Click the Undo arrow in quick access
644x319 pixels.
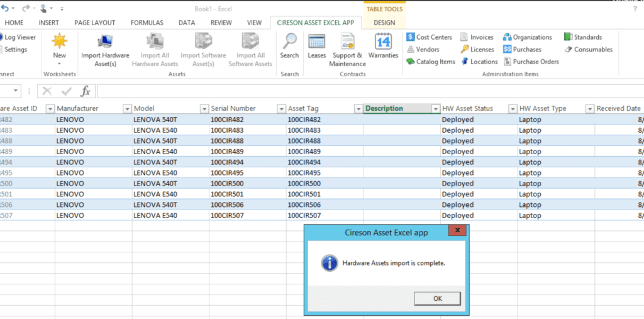pyautogui.click(x=4, y=8)
